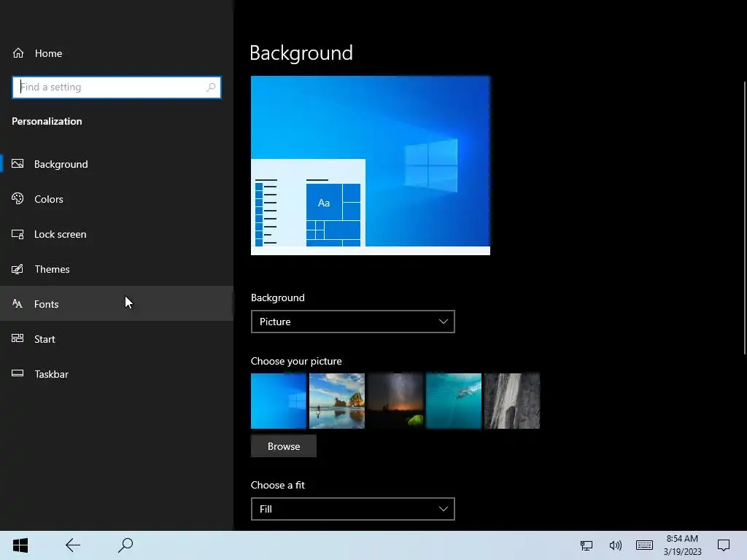
Task: Click the Taskbar icon in sidebar
Action: [x=18, y=373]
